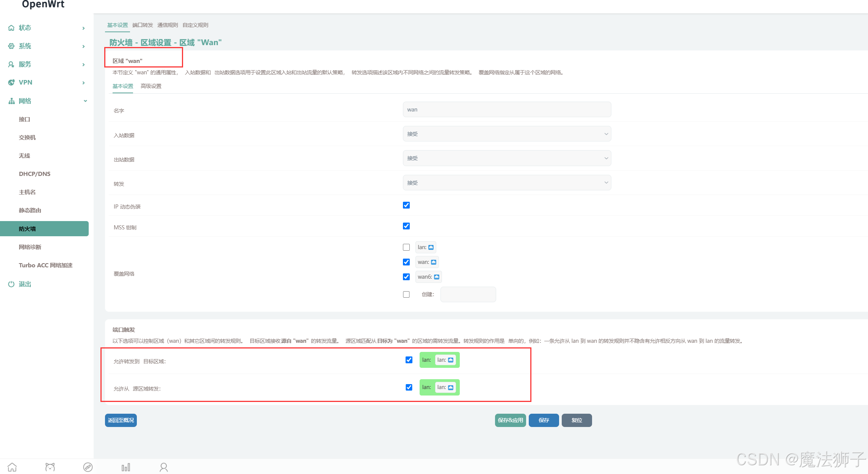This screenshot has width=868, height=474.
Task: Click the 保存&应用 button
Action: tap(510, 420)
